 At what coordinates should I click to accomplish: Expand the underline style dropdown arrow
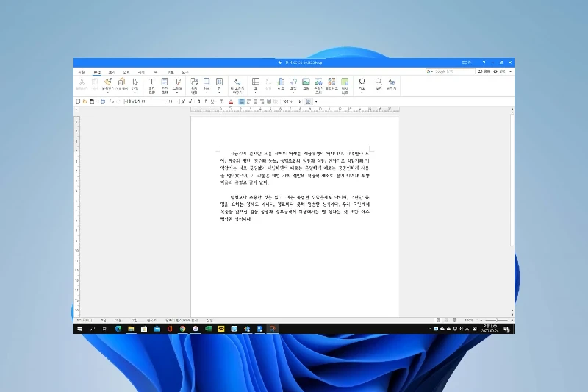pos(216,101)
